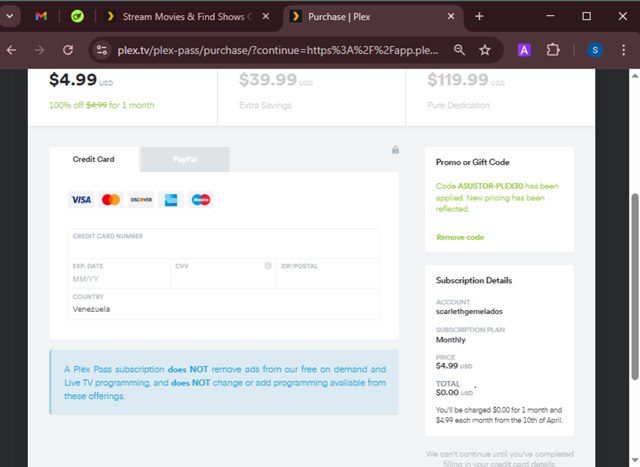Click the Discover card icon
The width and height of the screenshot is (640, 467).
point(141,200)
